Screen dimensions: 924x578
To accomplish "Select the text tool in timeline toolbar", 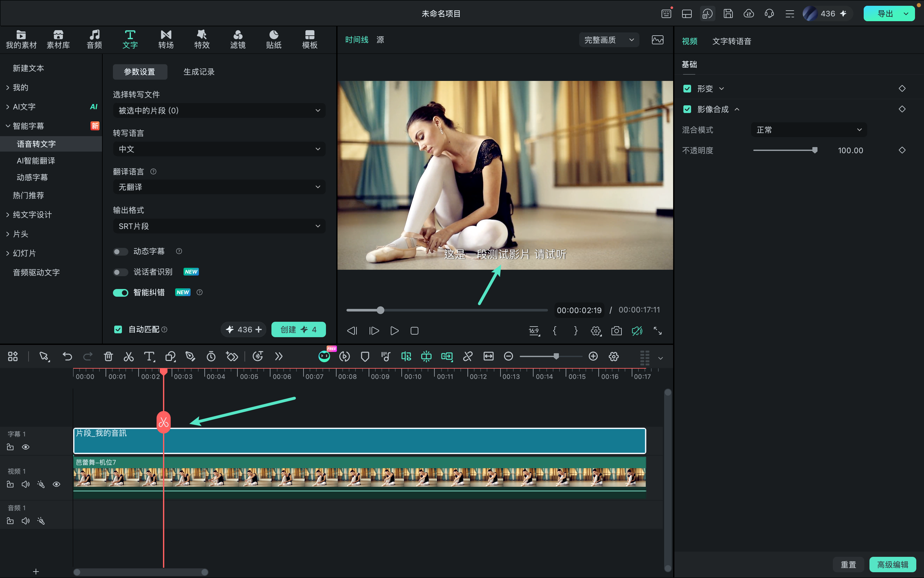I will click(149, 357).
